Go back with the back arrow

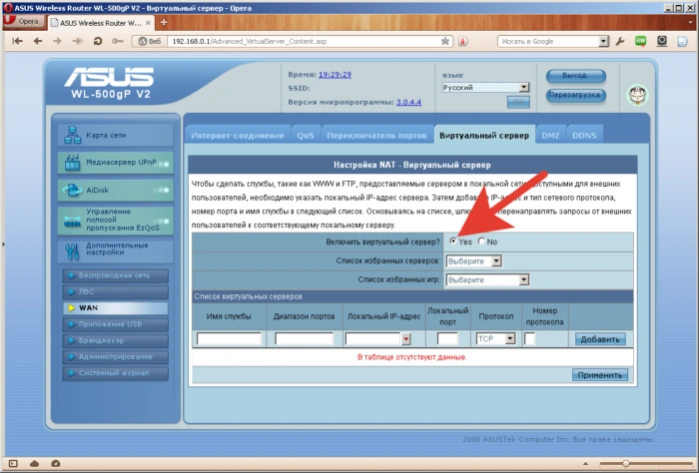pyautogui.click(x=38, y=41)
